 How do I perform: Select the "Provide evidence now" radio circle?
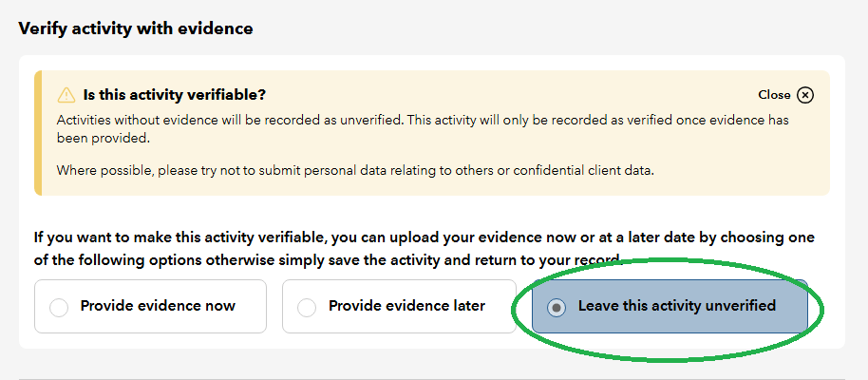click(x=59, y=307)
